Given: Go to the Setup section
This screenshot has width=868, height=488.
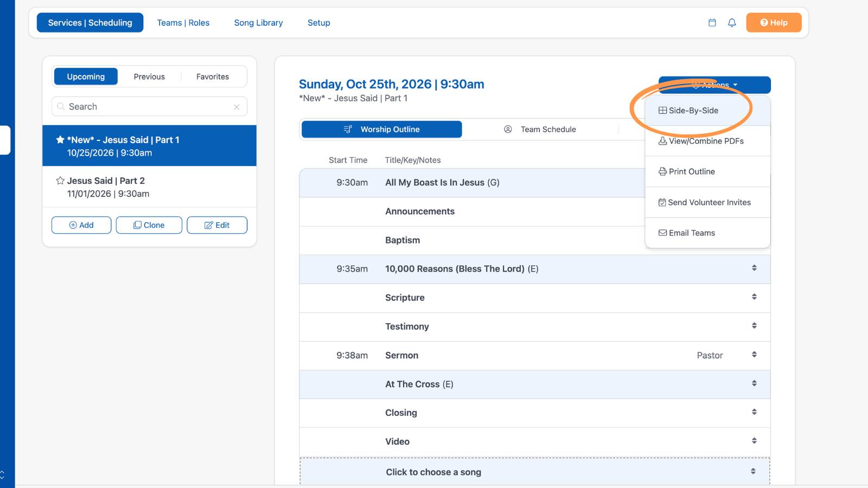Looking at the screenshot, I should click(319, 23).
